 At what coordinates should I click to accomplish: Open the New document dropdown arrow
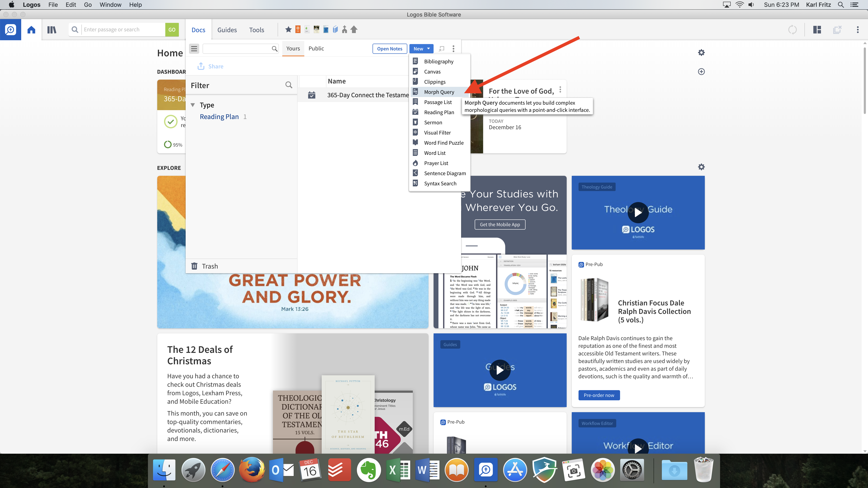tap(428, 49)
